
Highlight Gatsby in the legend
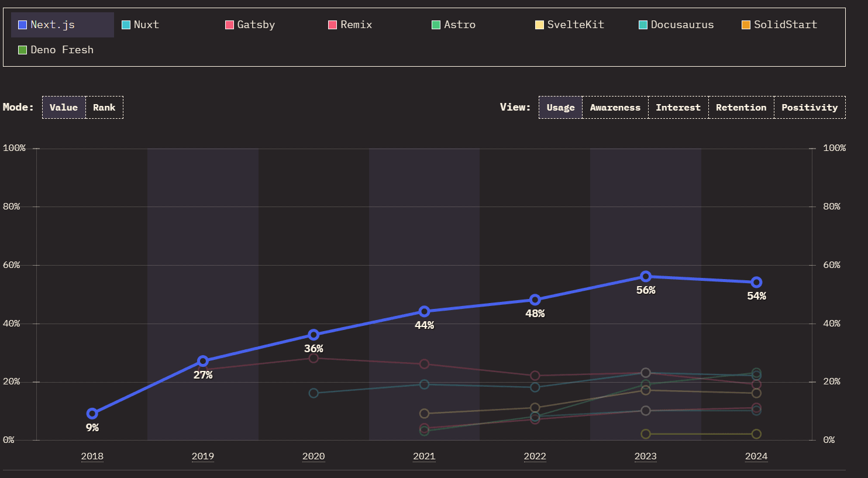coord(250,25)
